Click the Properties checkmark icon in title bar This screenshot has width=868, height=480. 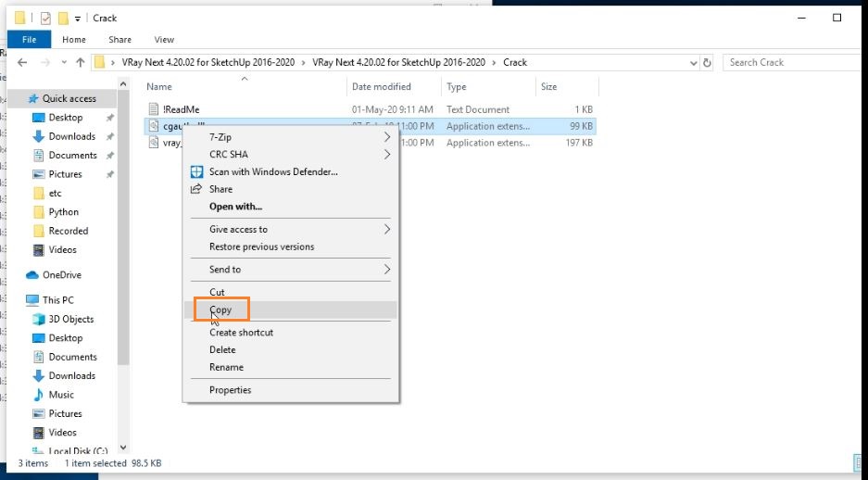[x=46, y=19]
